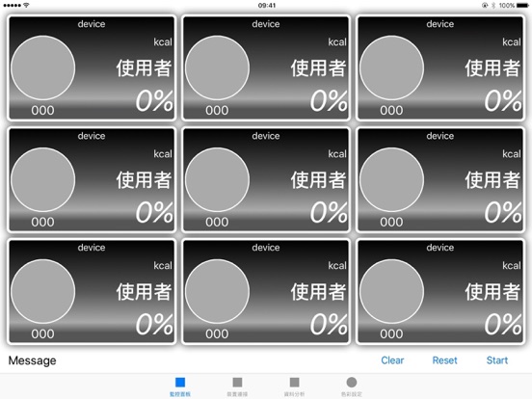Tap gray circle in top-middle device card
Viewport: 532px width, 399px height.
(x=217, y=67)
